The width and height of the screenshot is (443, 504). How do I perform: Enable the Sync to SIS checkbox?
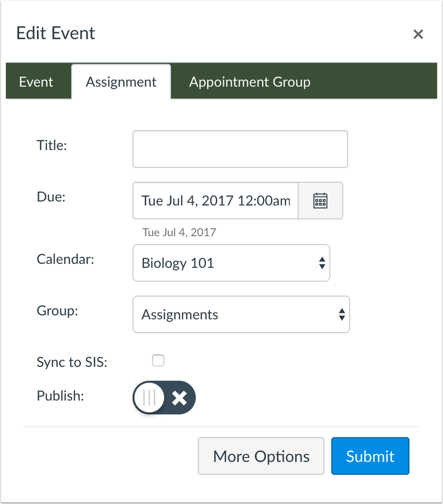[x=158, y=360]
